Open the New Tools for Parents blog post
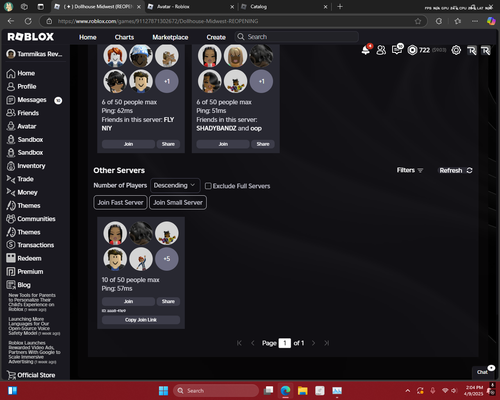The image size is (500, 400). coord(32,302)
